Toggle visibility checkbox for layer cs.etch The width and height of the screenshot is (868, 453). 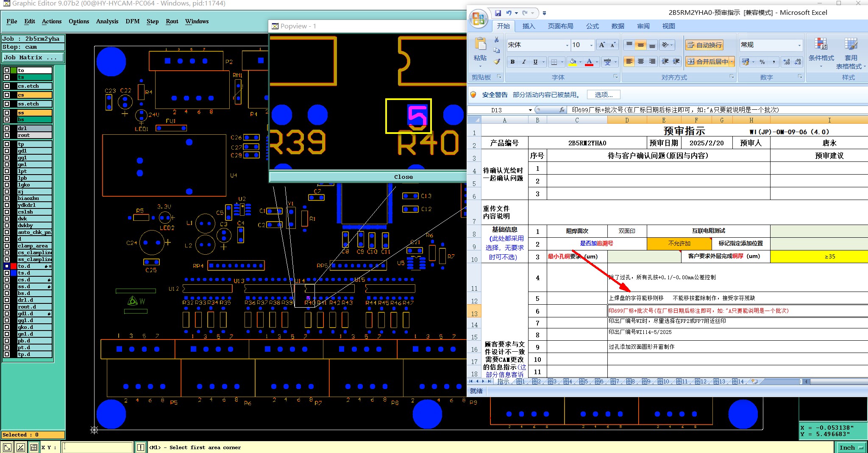7,86
